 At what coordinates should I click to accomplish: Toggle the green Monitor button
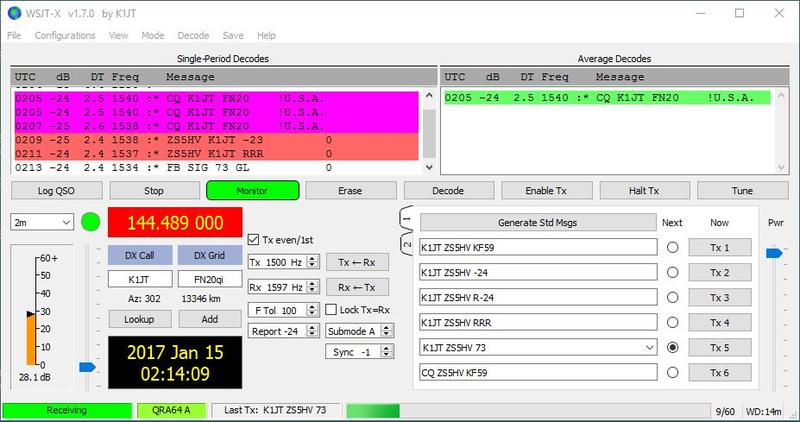point(252,190)
